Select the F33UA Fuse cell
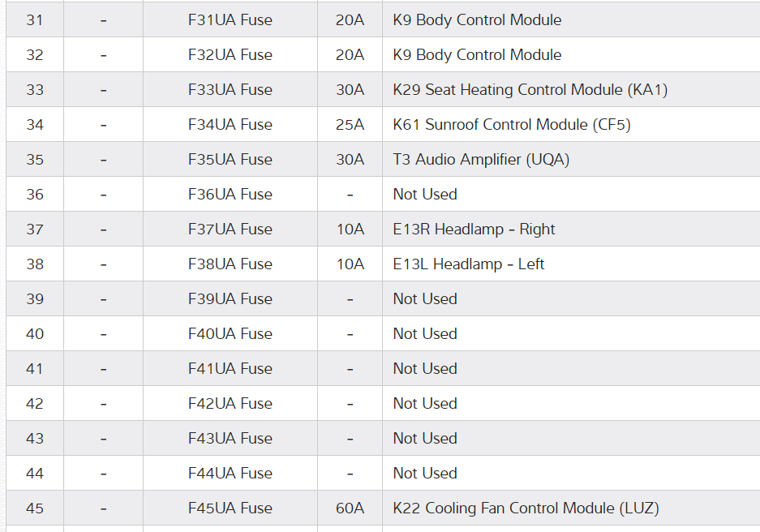Image resolution: width=760 pixels, height=532 pixels. [x=230, y=90]
